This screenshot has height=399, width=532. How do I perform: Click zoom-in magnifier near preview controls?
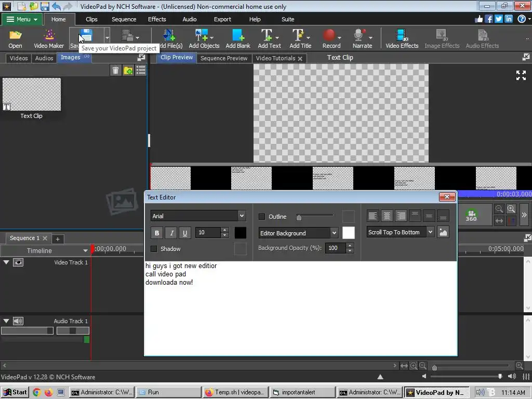(x=511, y=209)
